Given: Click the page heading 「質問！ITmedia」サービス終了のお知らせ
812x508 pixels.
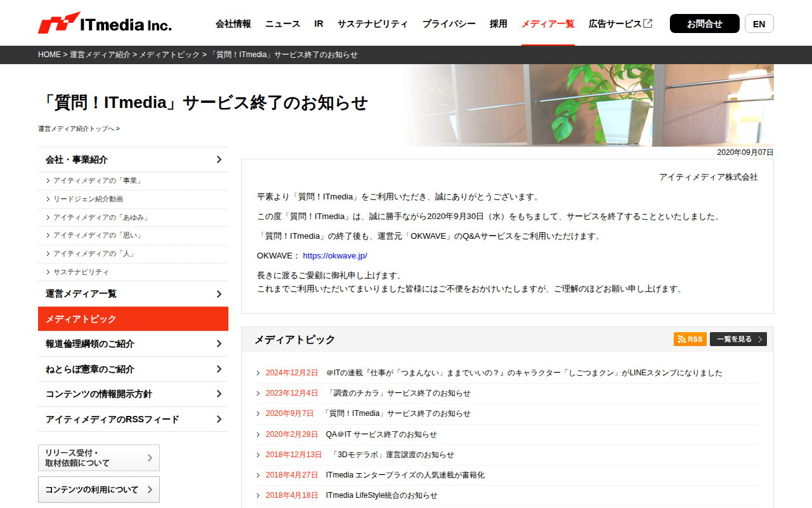Looking at the screenshot, I should [x=203, y=103].
